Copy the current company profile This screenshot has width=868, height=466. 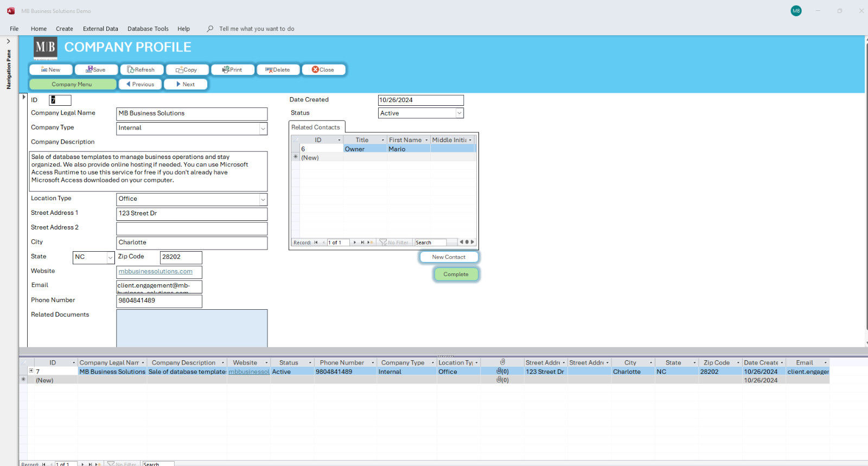pyautogui.click(x=187, y=69)
